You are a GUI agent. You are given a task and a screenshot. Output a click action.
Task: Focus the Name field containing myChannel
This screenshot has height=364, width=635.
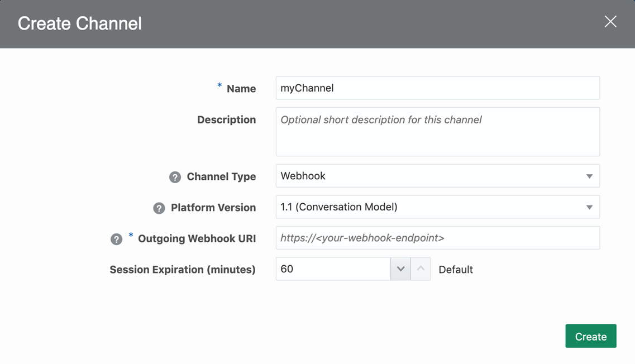[x=437, y=88]
